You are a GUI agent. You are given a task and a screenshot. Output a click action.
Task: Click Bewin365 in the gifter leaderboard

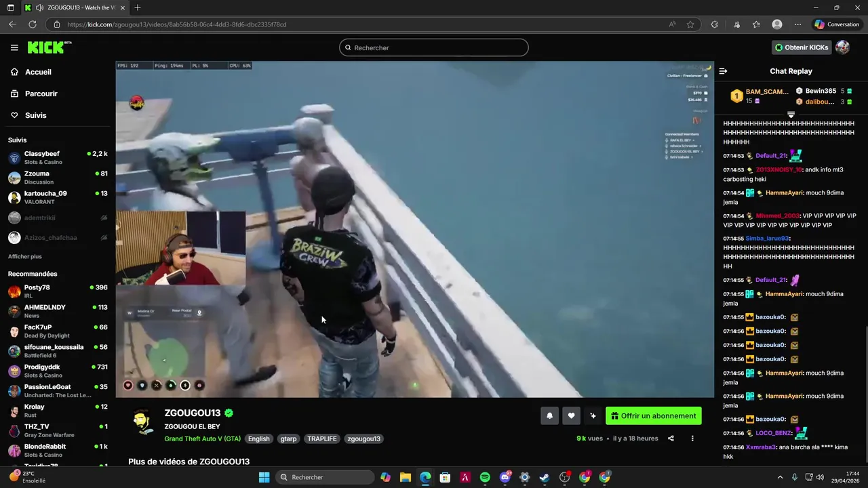coord(821,91)
